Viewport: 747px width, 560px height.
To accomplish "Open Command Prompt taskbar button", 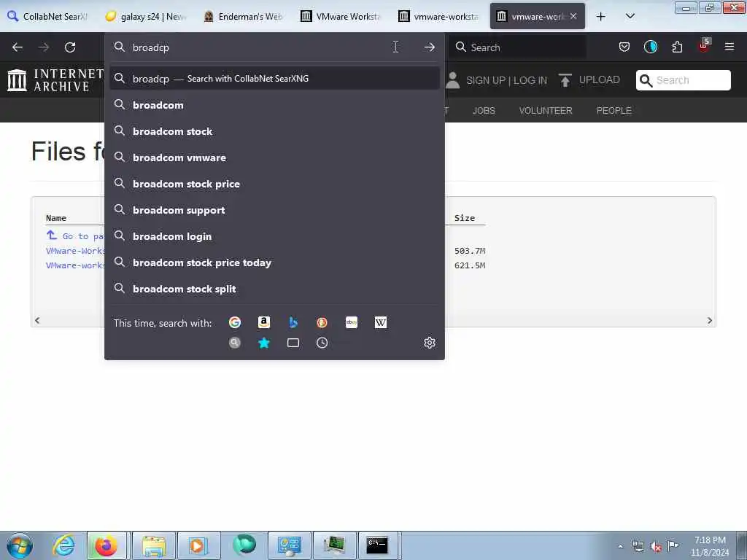I will 377,545.
